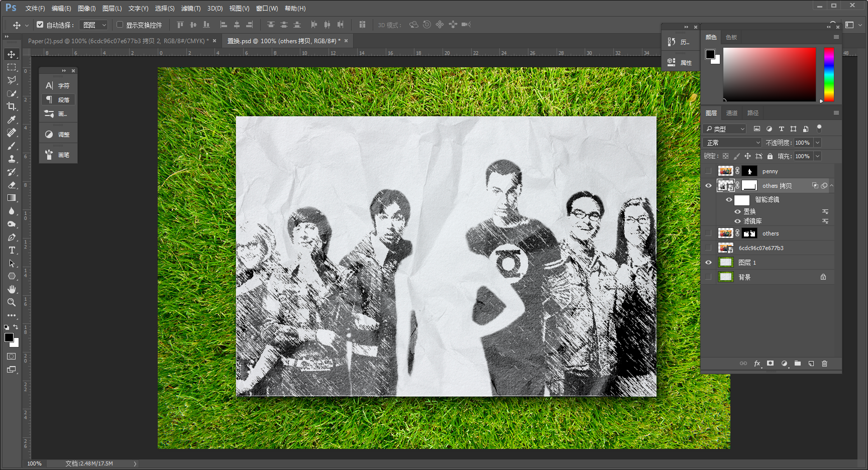The image size is (868, 470).
Task: Create a new layer
Action: [x=811, y=364]
